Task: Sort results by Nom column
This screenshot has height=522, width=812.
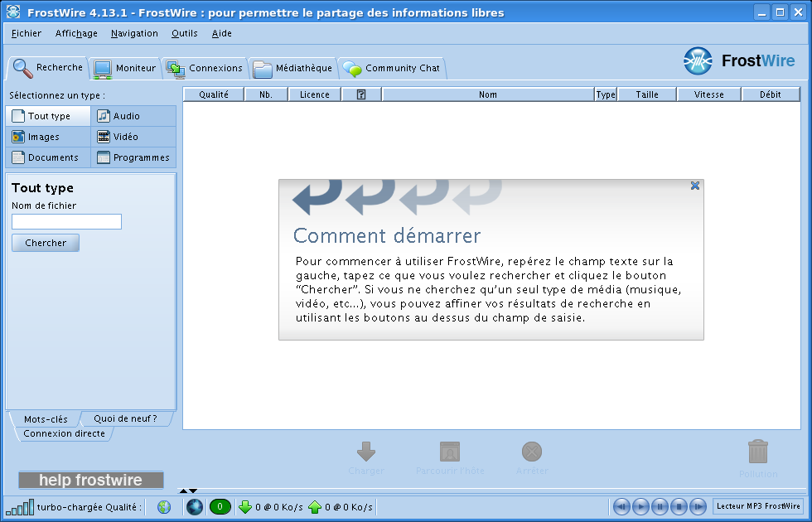Action: [x=488, y=94]
